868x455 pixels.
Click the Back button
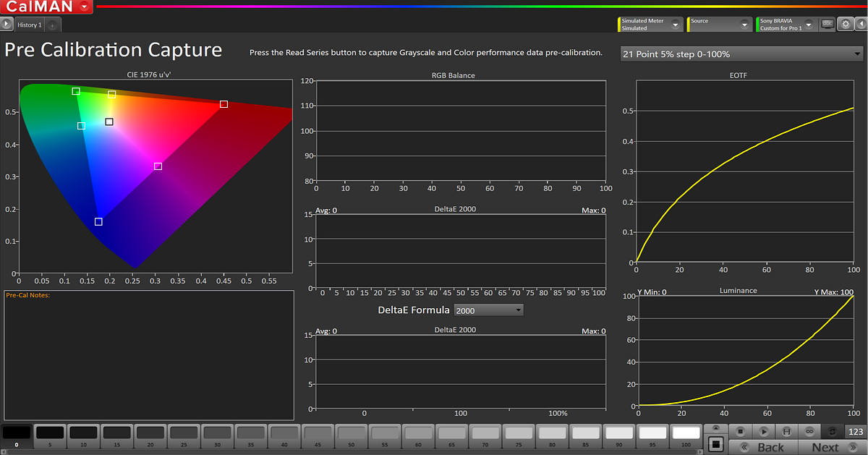(x=769, y=446)
